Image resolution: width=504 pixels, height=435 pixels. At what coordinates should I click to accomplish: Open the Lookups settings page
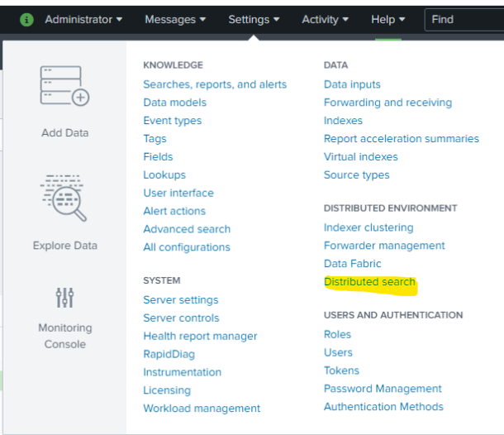click(x=164, y=175)
